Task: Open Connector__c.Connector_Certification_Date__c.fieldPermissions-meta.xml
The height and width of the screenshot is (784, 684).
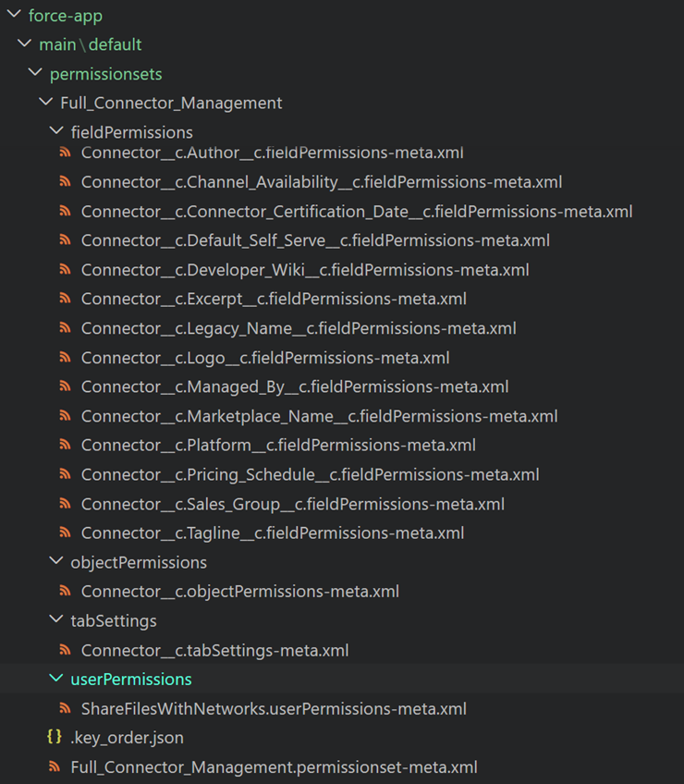Action: (x=357, y=212)
